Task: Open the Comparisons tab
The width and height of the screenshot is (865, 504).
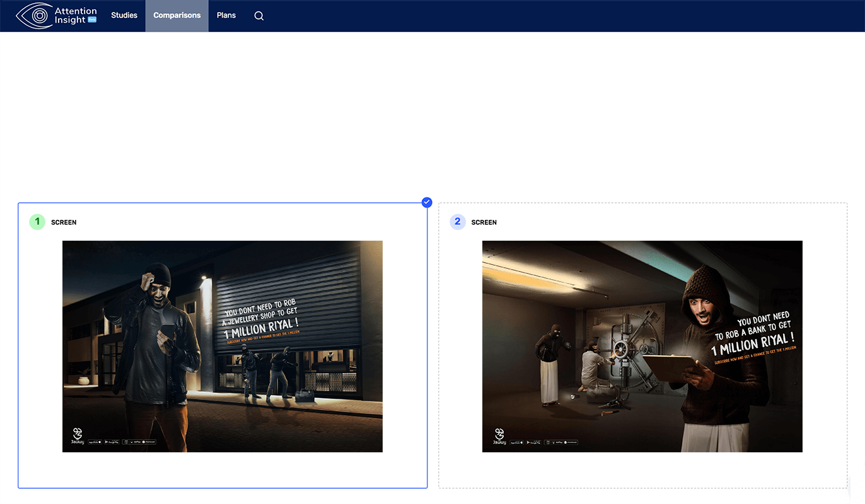Action: (177, 16)
